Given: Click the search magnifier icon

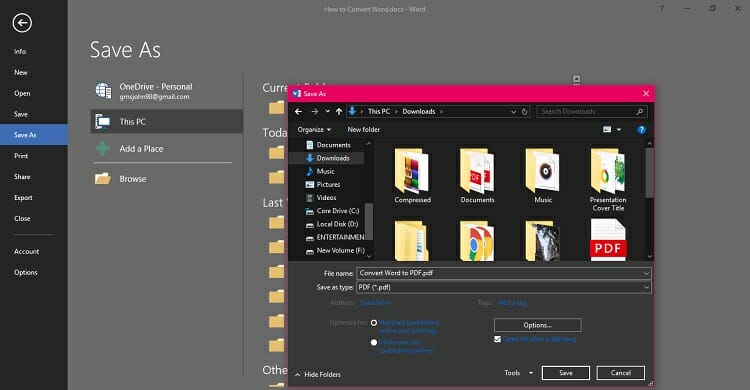Looking at the screenshot, I should coord(640,111).
